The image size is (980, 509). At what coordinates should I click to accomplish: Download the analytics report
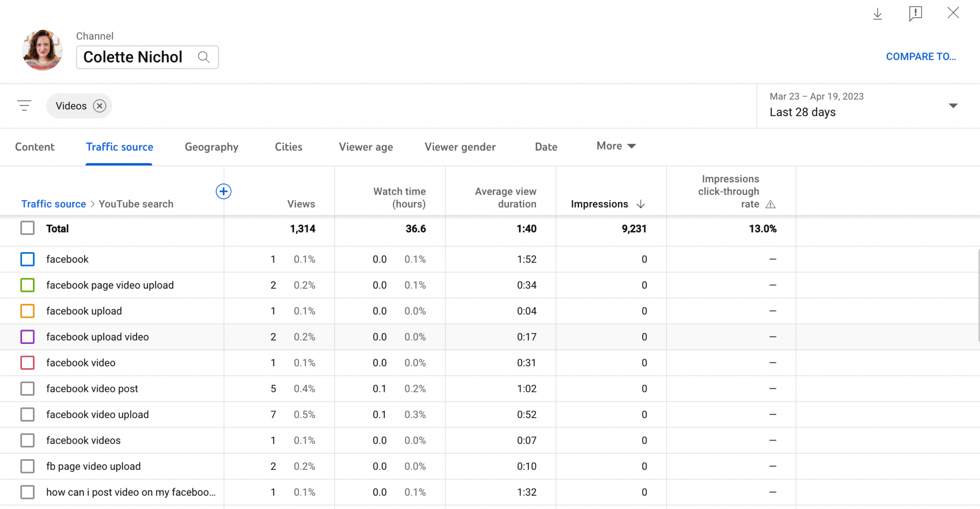click(877, 13)
